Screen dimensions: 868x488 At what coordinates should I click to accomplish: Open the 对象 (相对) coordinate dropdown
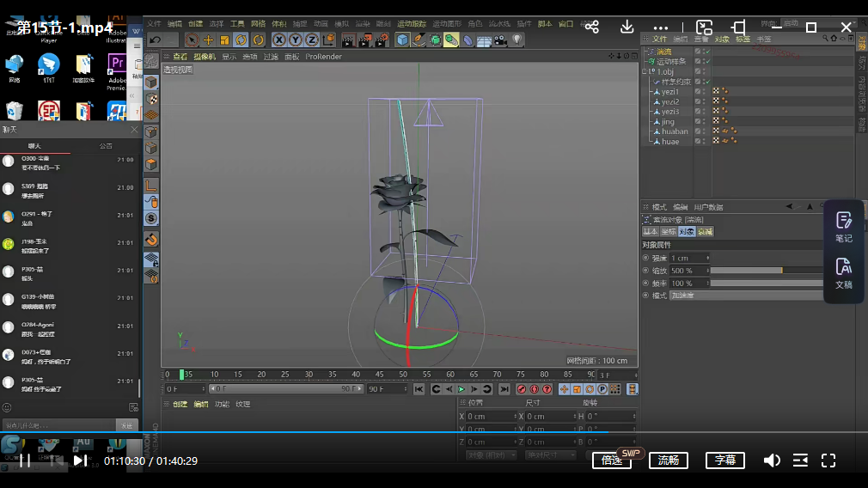492,454
